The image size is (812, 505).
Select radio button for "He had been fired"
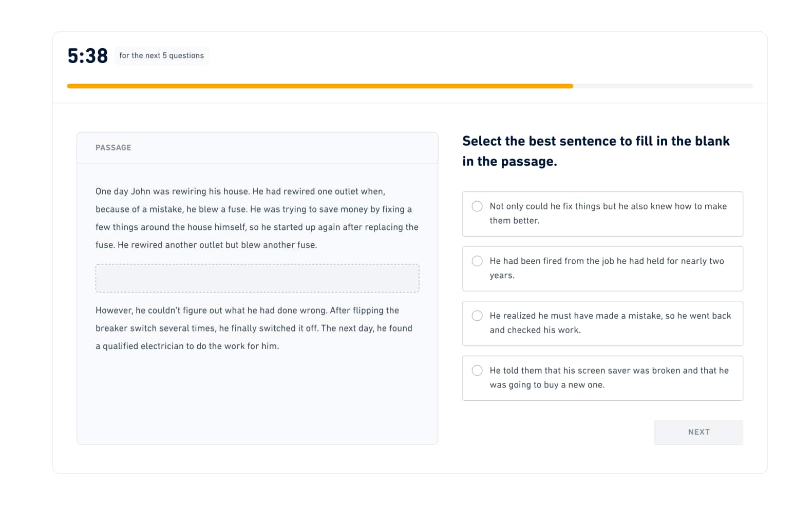(x=477, y=261)
